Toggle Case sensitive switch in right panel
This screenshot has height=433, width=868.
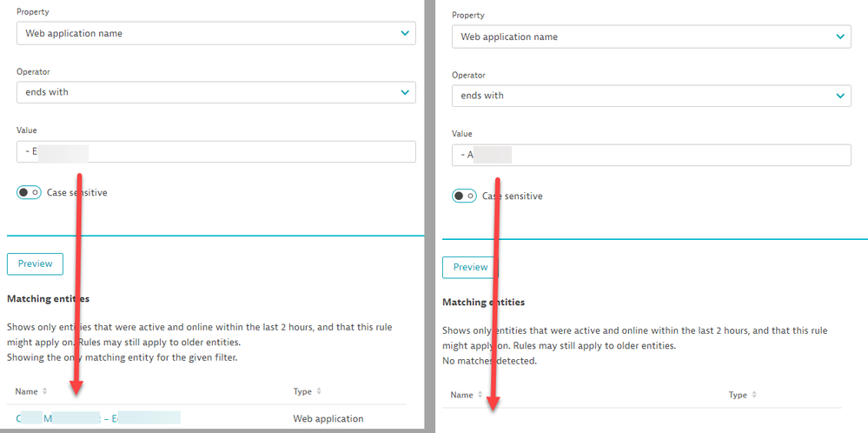pos(464,196)
